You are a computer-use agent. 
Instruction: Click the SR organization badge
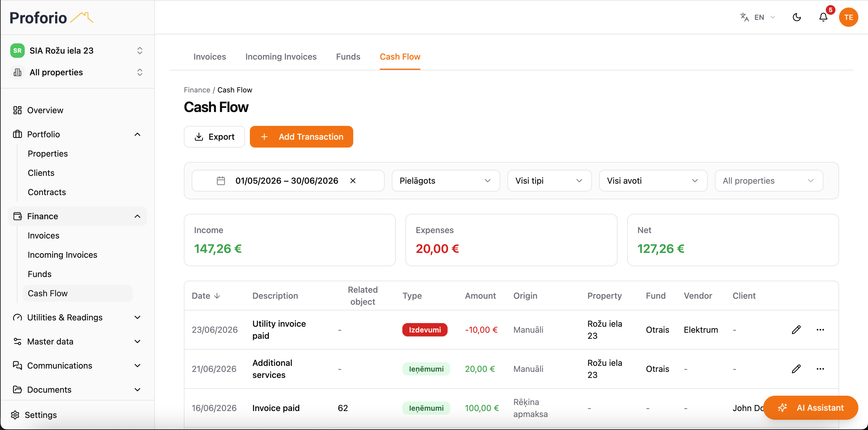(x=17, y=51)
